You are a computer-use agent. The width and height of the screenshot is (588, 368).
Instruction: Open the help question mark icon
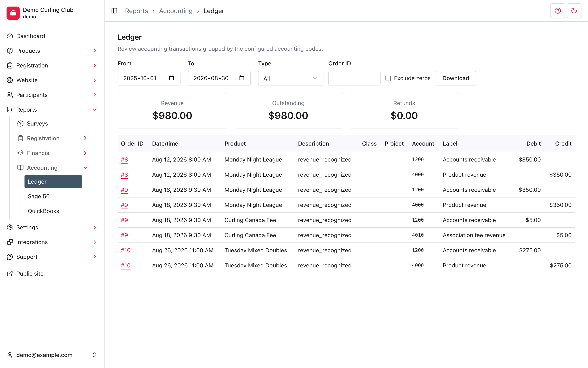[x=558, y=11]
